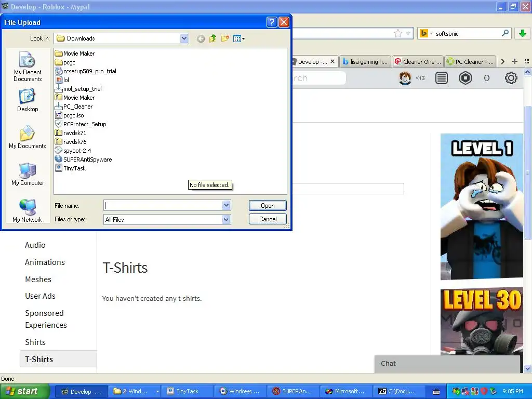
Task: Open Roblox avatar profile icon
Action: [405, 78]
